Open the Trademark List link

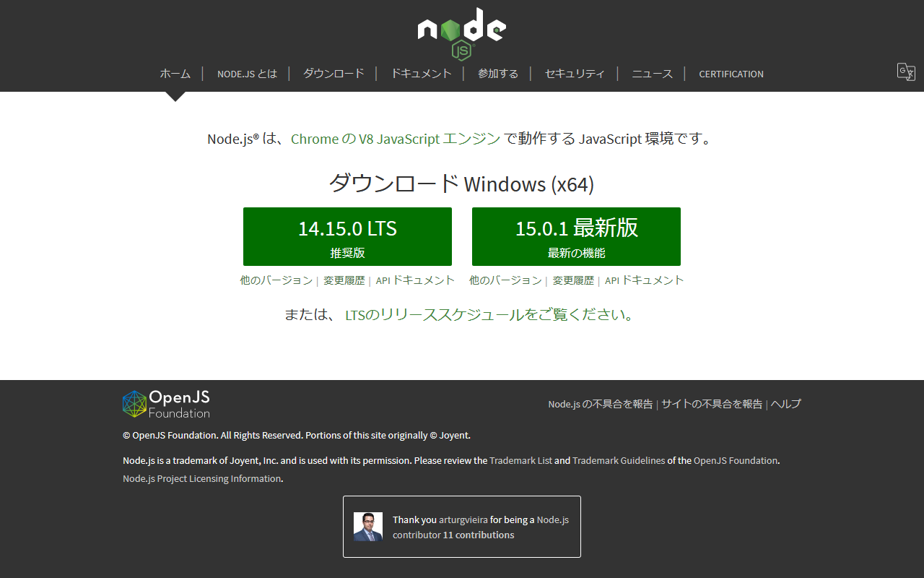(520, 460)
